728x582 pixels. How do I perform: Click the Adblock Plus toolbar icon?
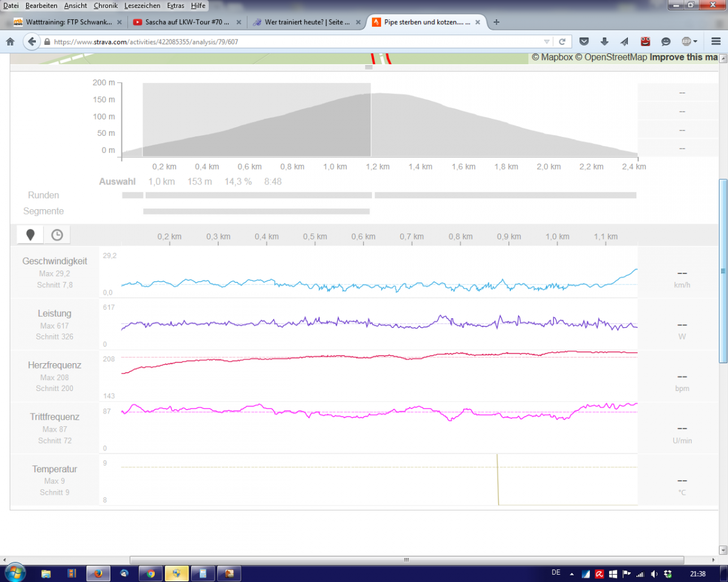click(687, 42)
